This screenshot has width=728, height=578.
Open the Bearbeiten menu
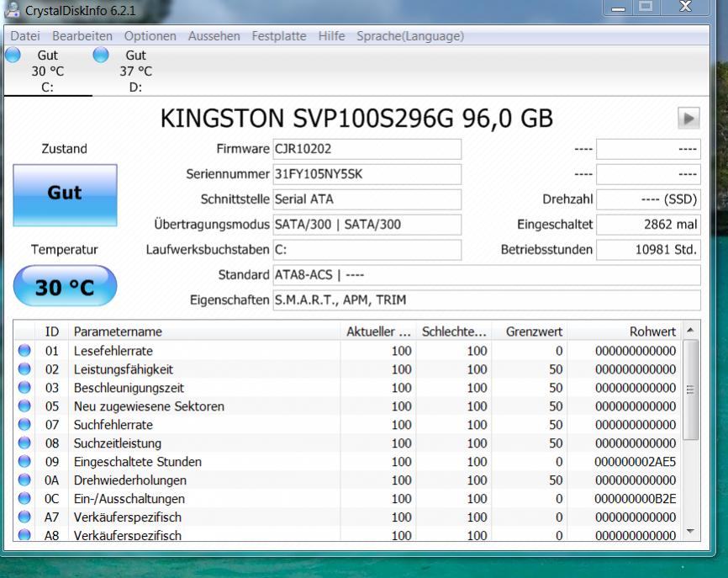82,36
